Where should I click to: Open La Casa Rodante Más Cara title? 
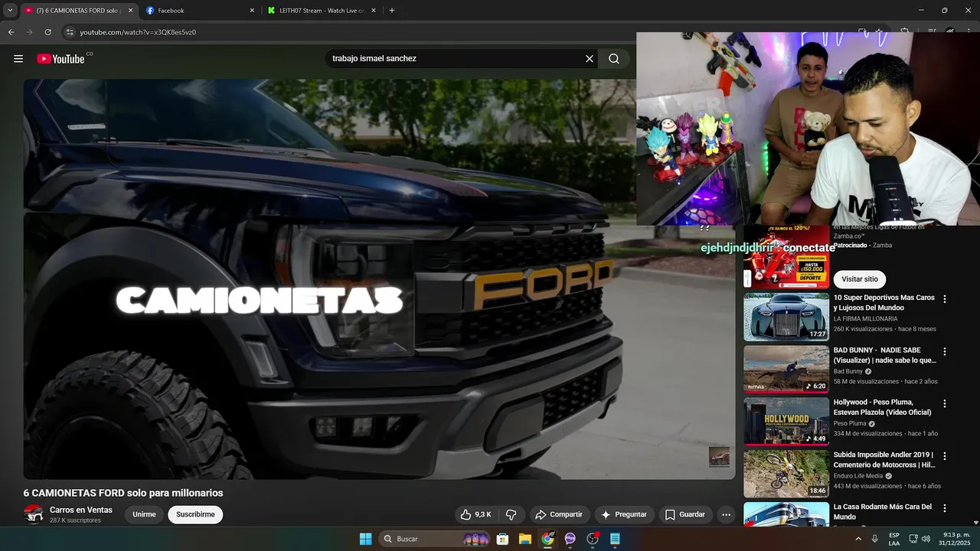click(x=882, y=511)
